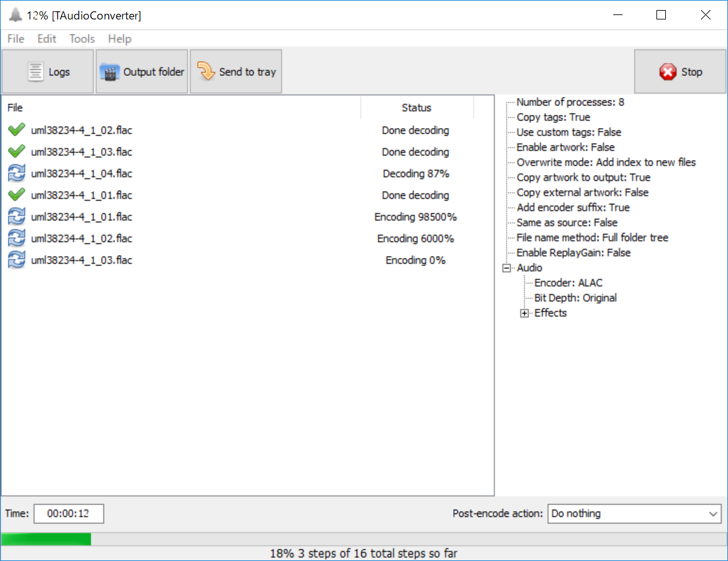728x561 pixels.
Task: Click refresh icon of row Encoding 0%
Action: [16, 260]
